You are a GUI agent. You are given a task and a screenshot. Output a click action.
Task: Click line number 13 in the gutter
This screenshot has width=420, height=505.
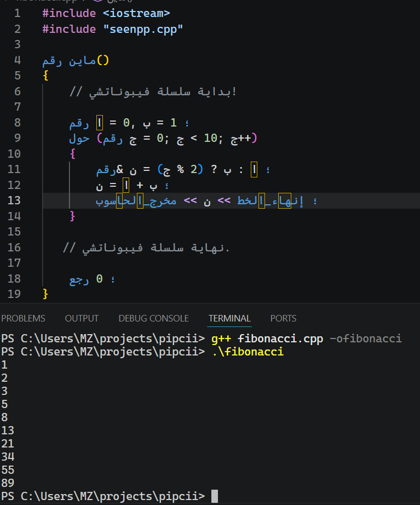pos(14,200)
